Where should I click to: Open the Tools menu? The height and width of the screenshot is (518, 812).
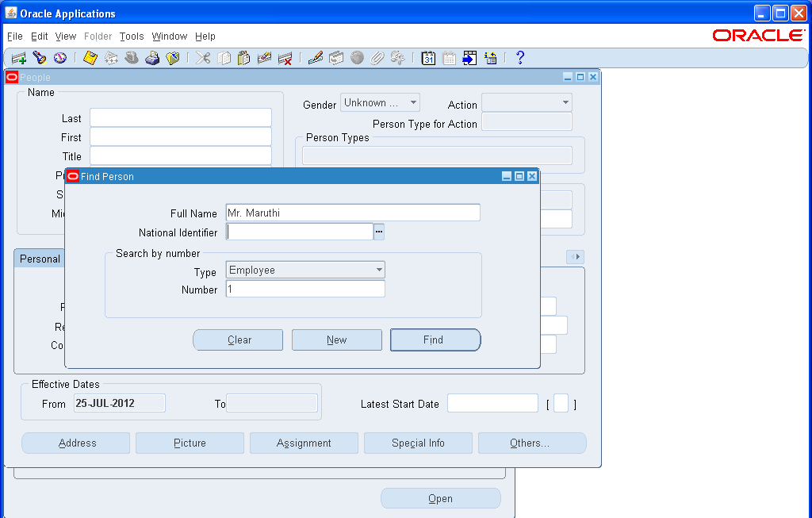point(132,36)
